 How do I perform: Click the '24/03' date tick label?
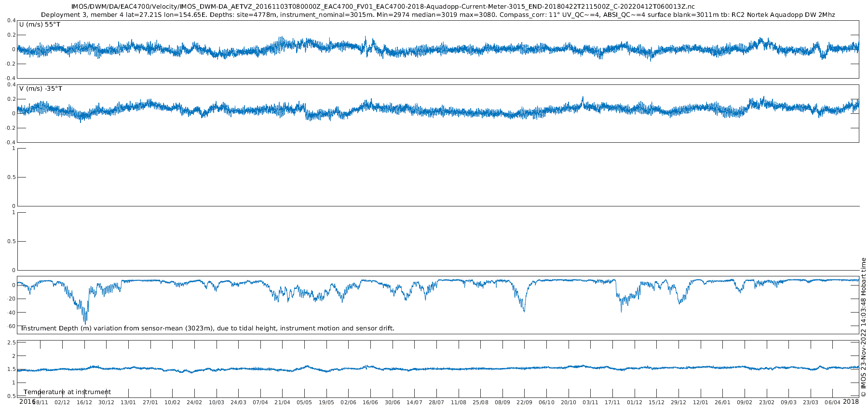coord(239,403)
